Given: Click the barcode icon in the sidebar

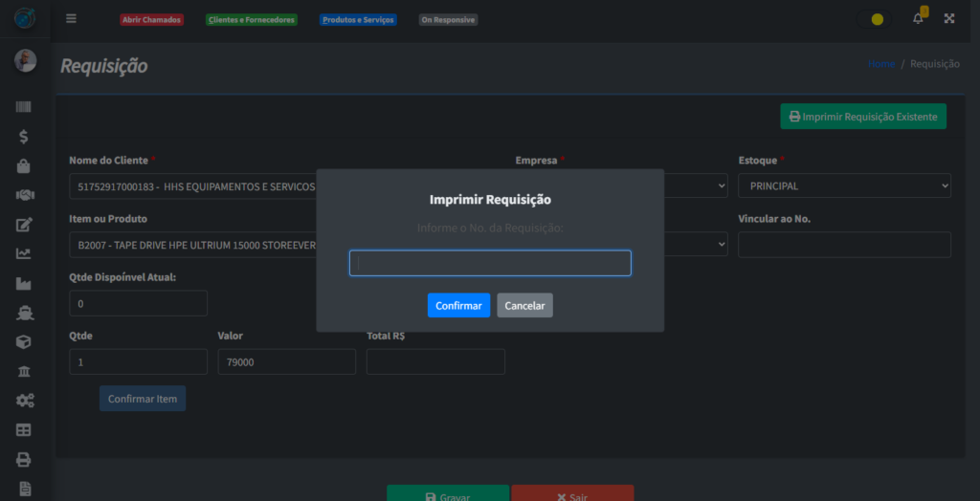Looking at the screenshot, I should tap(25, 107).
